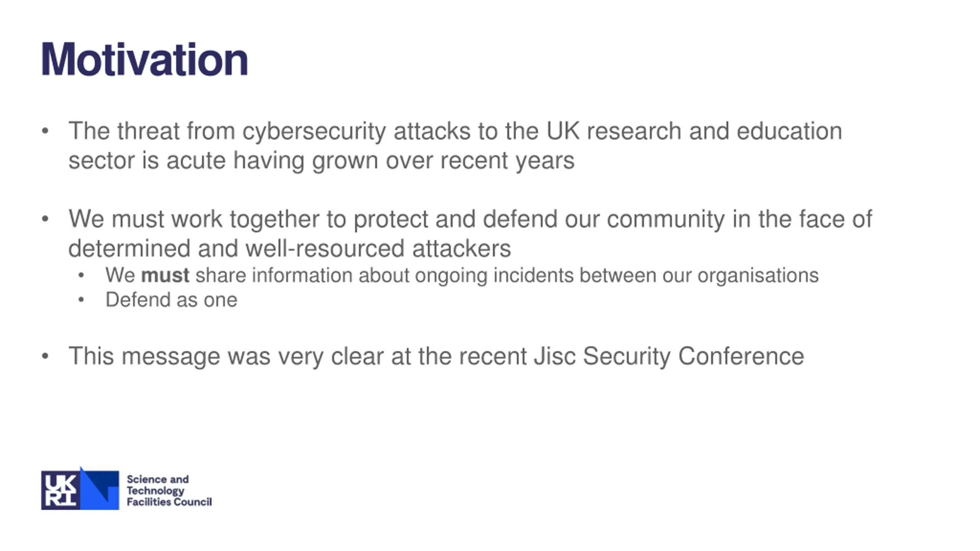Click the bullet before 'We must work together'

(x=45, y=219)
